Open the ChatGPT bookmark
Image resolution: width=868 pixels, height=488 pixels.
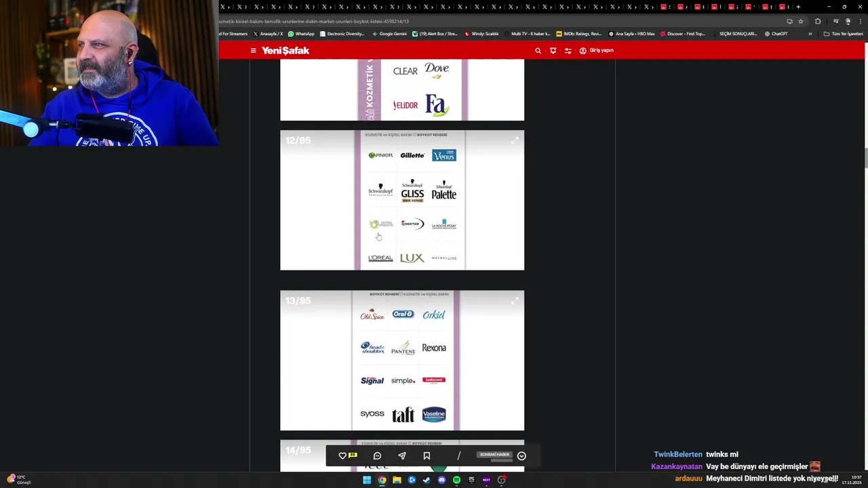click(776, 34)
